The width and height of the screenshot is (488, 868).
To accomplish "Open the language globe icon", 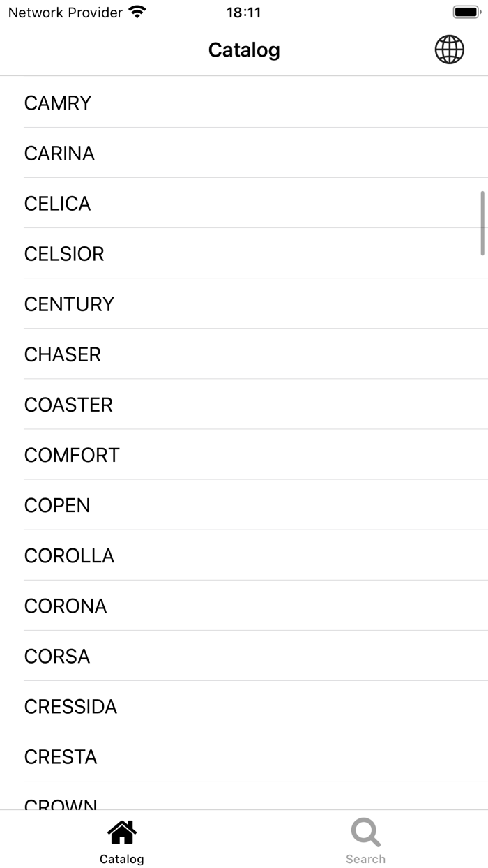I will pos(449,50).
